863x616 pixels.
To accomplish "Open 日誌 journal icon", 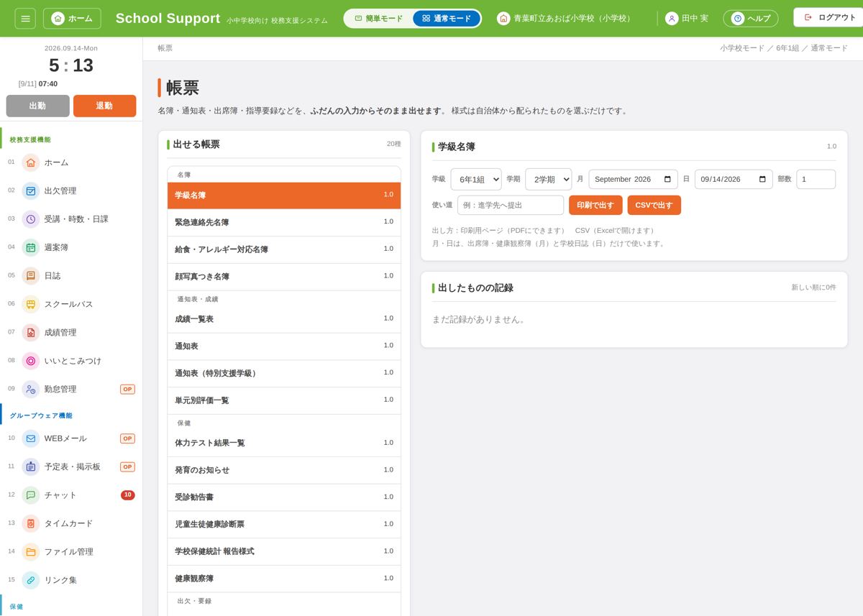I will 30,275.
